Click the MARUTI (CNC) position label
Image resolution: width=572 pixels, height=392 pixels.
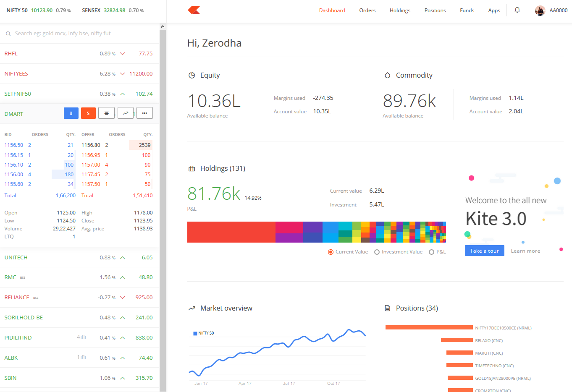pos(489,353)
